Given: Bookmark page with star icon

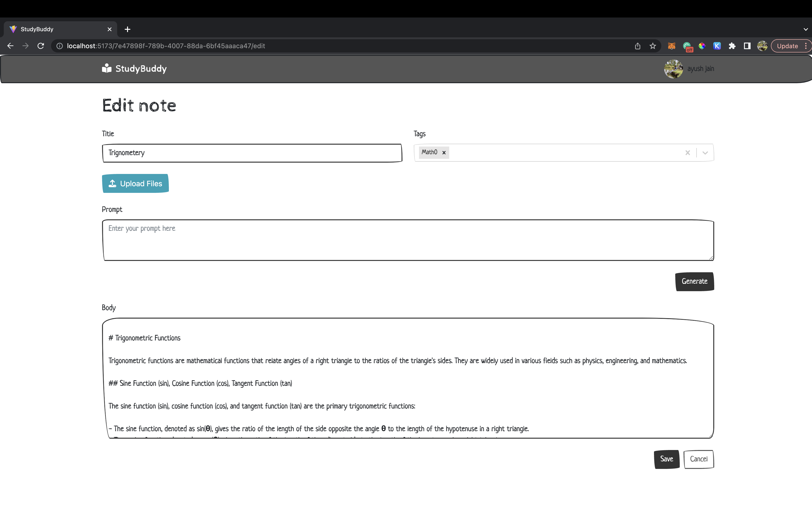Looking at the screenshot, I should (x=653, y=46).
